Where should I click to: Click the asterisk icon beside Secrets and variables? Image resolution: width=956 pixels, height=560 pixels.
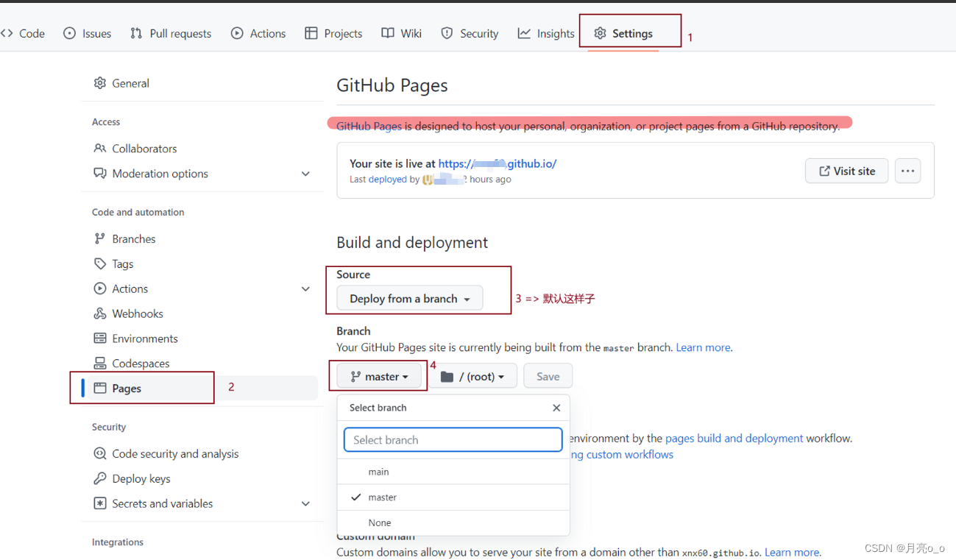coord(100,503)
